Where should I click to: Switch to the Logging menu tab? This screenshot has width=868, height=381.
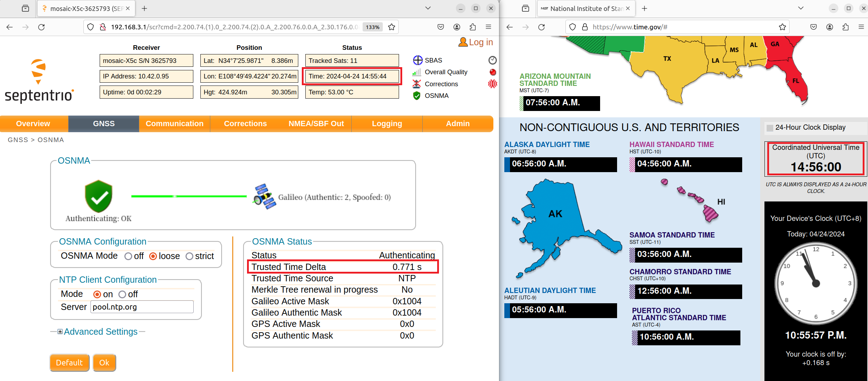(x=387, y=124)
